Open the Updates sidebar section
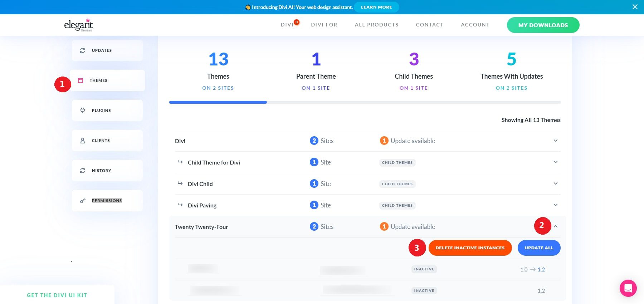The image size is (644, 304). (x=107, y=50)
